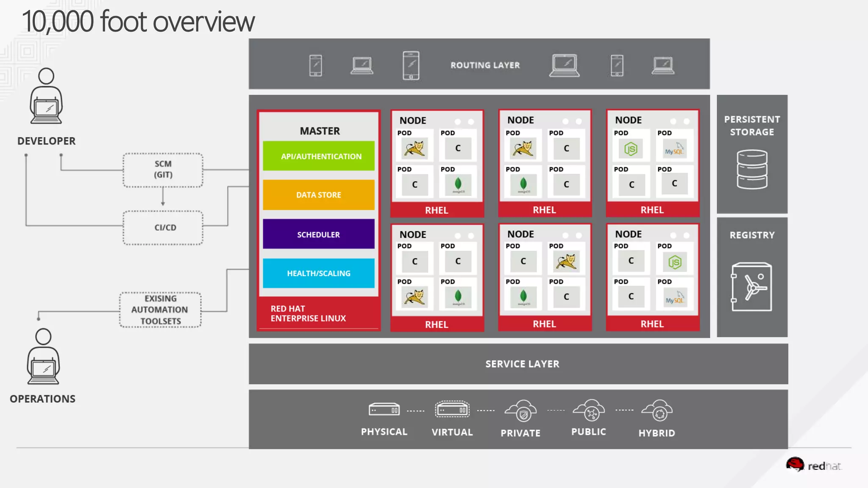Click the Private cloud icon
This screenshot has height=488, width=868.
click(x=521, y=410)
